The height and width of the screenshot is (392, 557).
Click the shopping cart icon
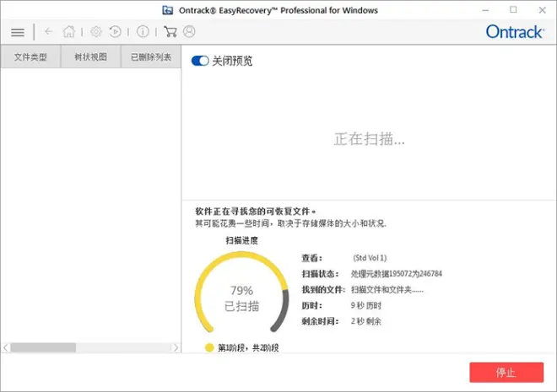pos(170,31)
